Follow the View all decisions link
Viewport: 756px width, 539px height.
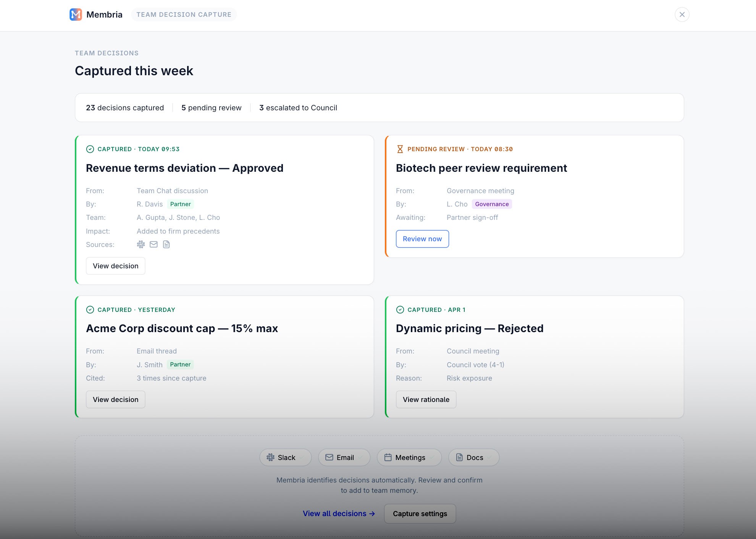pyautogui.click(x=338, y=513)
